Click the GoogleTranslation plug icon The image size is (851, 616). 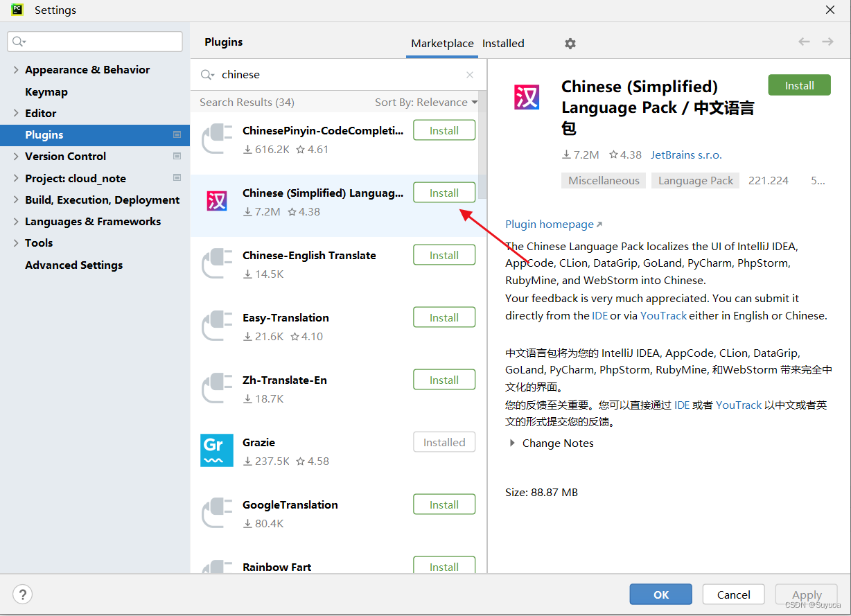[217, 513]
